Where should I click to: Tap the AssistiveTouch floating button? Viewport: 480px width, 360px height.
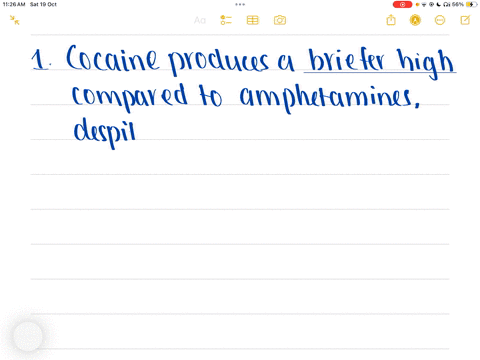pos(28,336)
